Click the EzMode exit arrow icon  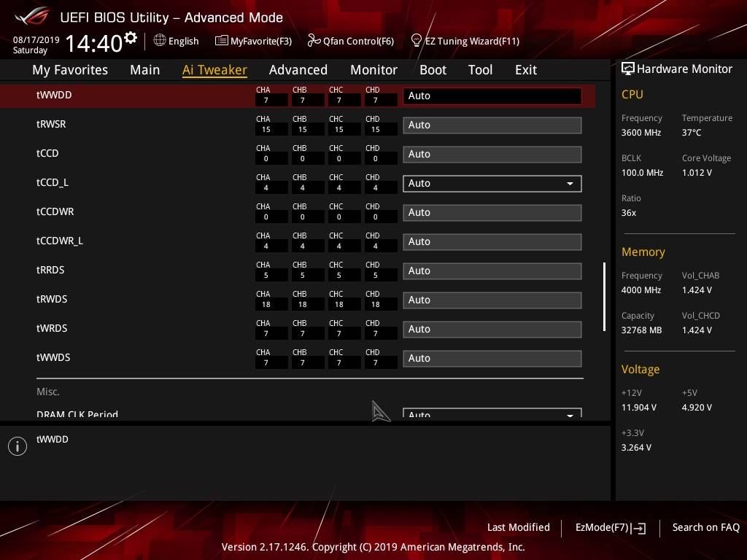coord(639,528)
